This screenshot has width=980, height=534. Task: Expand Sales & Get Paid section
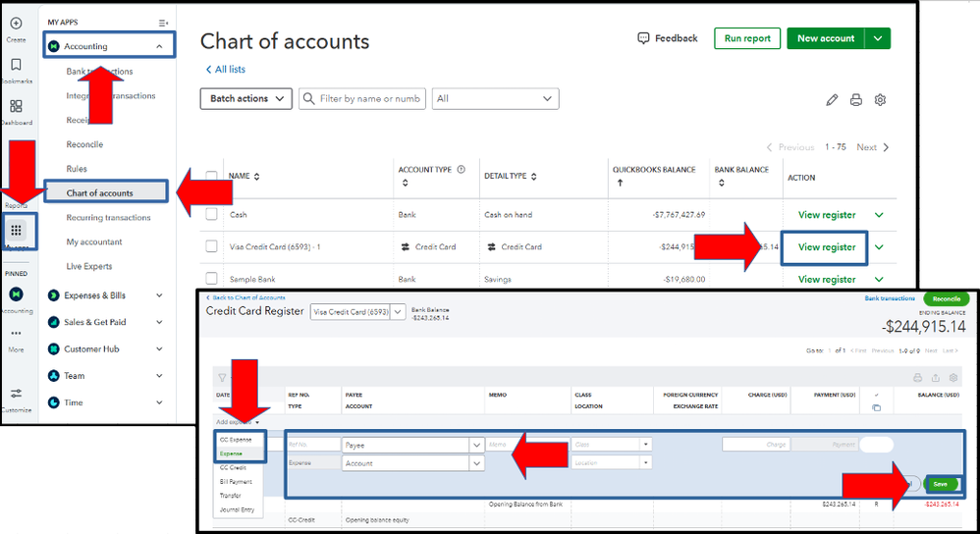[159, 322]
